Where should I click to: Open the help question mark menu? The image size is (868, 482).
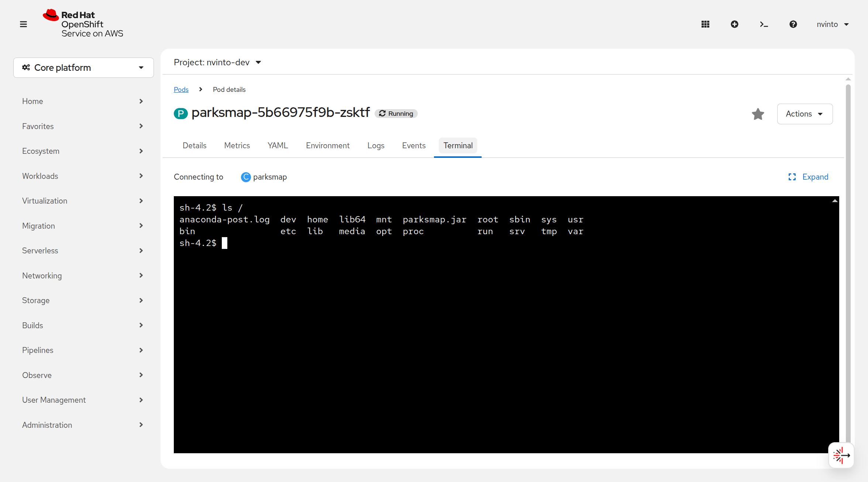tap(793, 24)
